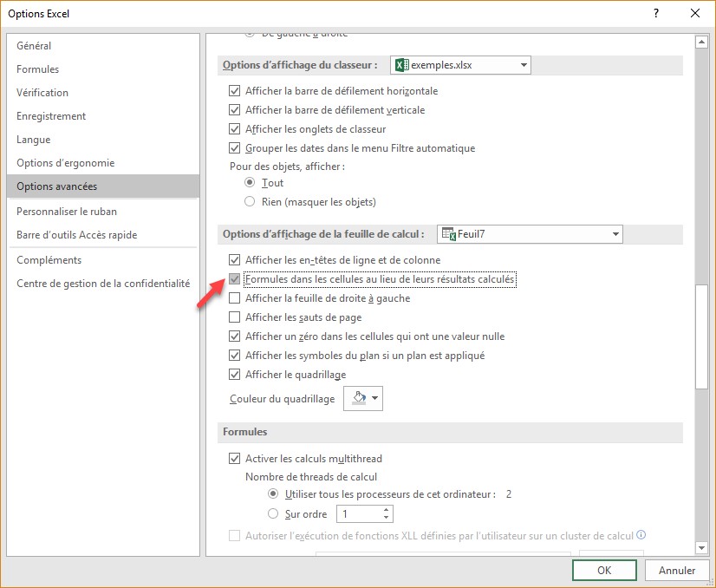Image resolution: width=716 pixels, height=588 pixels.
Task: Open the exemples.xlsx workbook dropdown
Action: tap(460, 65)
